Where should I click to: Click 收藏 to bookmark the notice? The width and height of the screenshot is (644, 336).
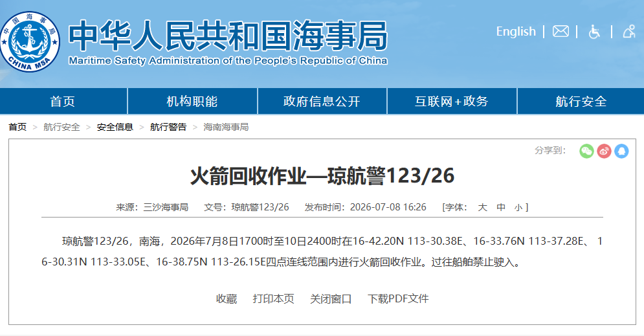227,298
